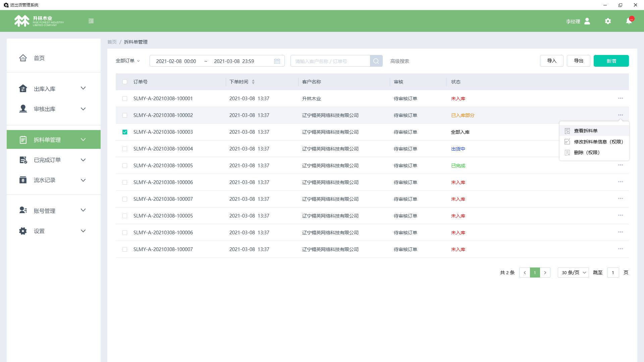
Task: Click the 首页 breadcrumb link
Action: (x=112, y=42)
